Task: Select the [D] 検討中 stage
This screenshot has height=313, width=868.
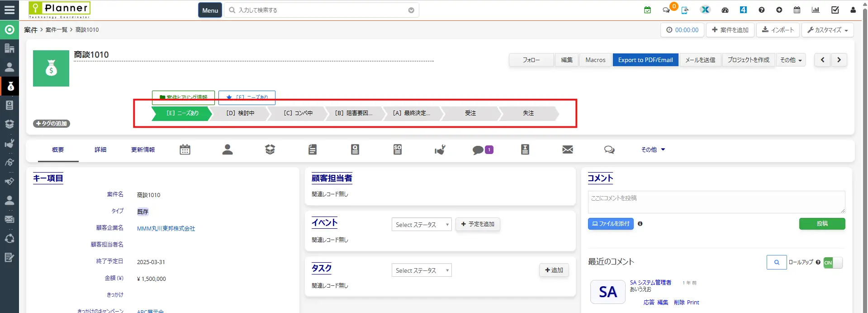Action: (240, 113)
